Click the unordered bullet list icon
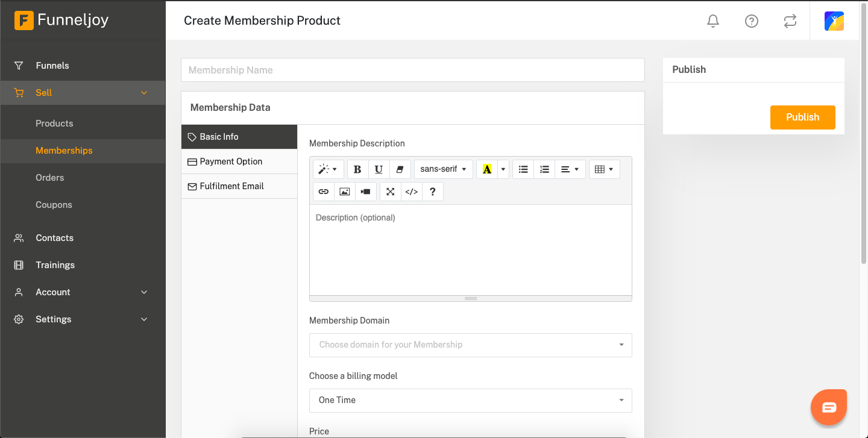 pos(523,169)
